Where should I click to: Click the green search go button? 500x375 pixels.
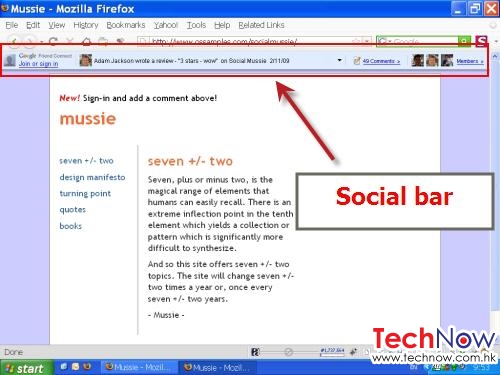(464, 41)
